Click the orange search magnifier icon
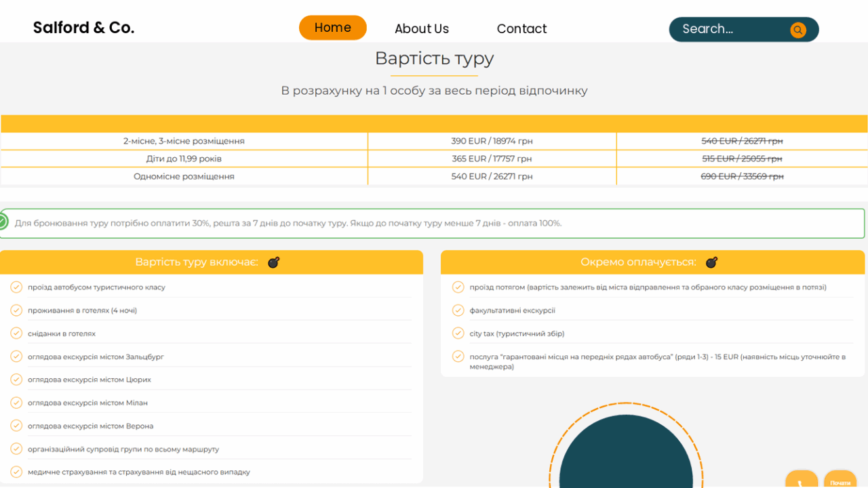The image size is (868, 488). pos(797,30)
